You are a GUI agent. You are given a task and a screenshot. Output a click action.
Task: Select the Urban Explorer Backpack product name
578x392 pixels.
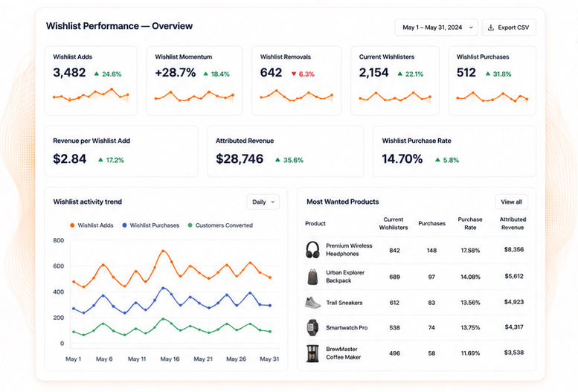(345, 277)
